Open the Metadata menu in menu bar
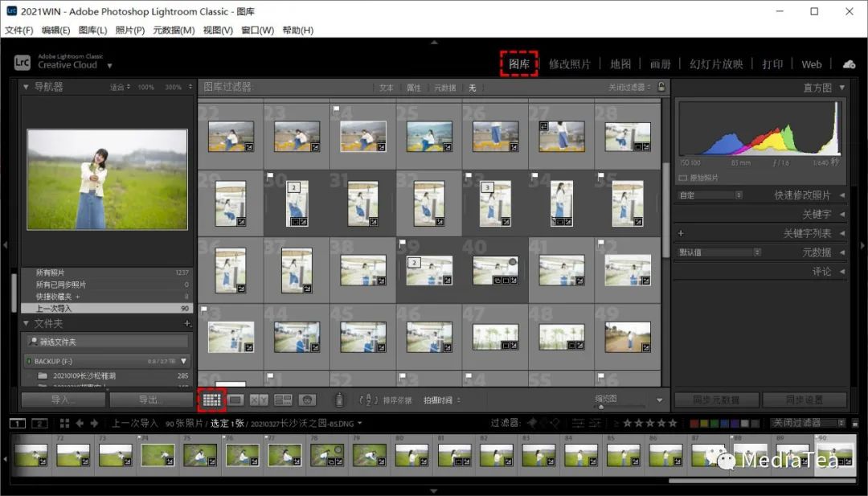The height and width of the screenshot is (496, 868). (174, 30)
